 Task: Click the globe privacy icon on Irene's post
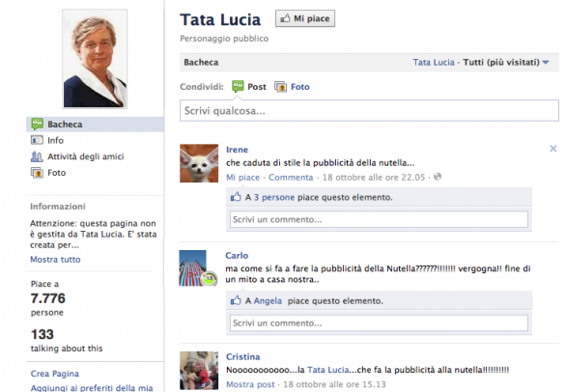(x=438, y=177)
